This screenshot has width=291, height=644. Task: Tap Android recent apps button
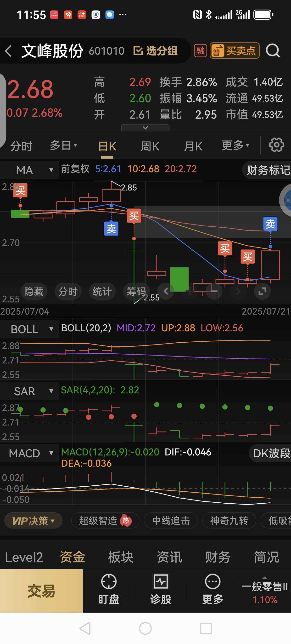[x=206, y=628]
